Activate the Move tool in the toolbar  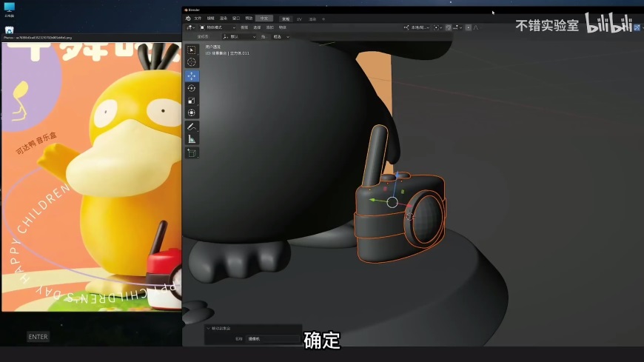(192, 76)
